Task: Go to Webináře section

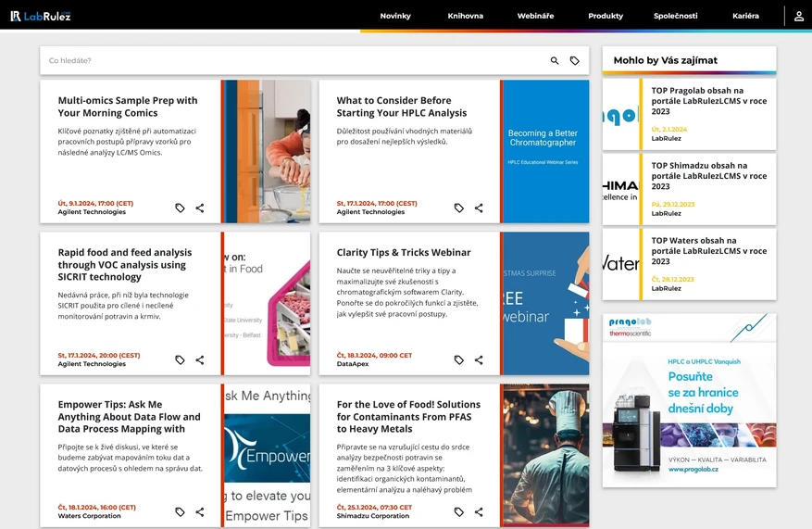Action: [535, 16]
